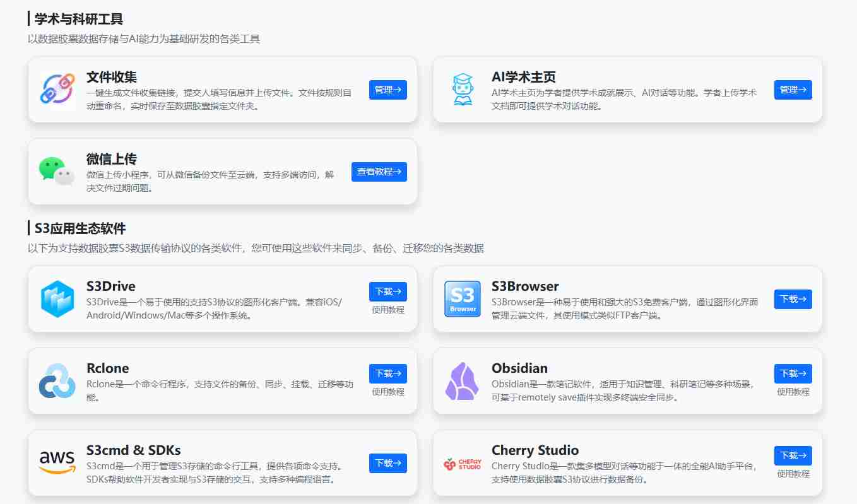Click the 文件收集 link icon

click(57, 90)
